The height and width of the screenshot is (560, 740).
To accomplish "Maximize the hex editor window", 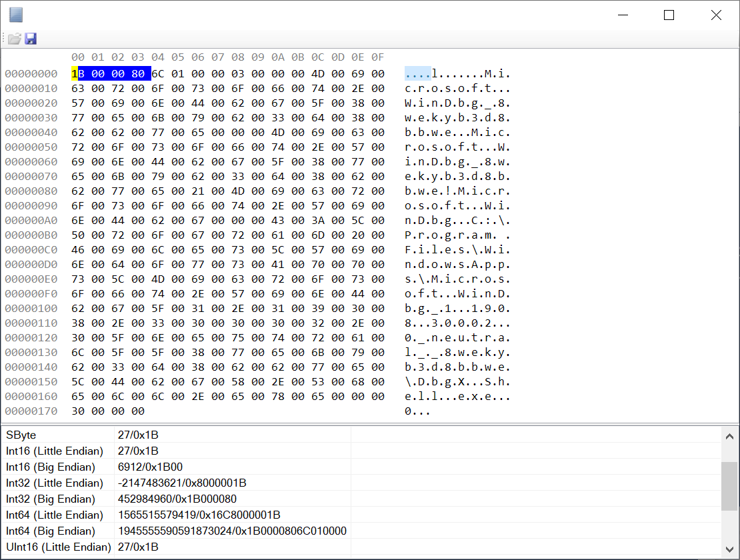I will (x=669, y=15).
